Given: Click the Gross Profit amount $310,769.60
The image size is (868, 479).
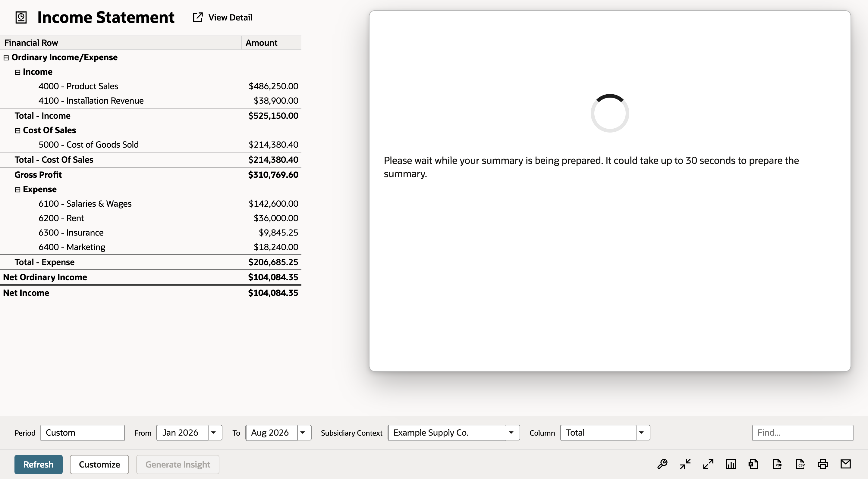Looking at the screenshot, I should [273, 175].
